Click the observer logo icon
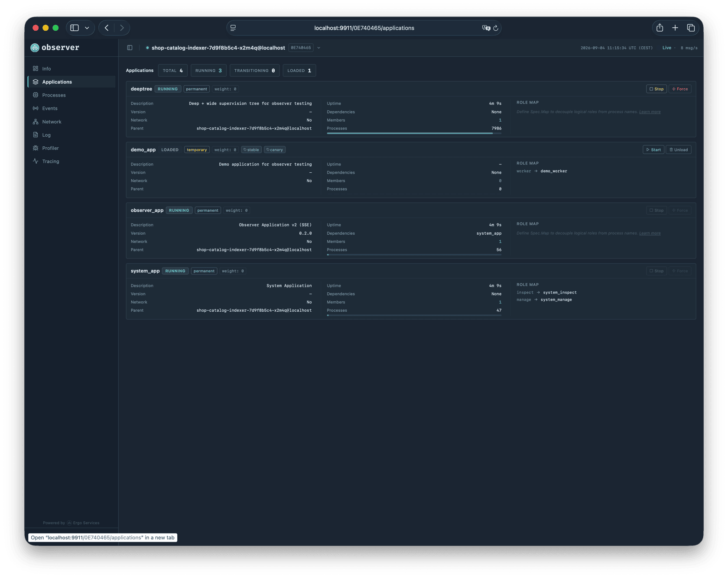The height and width of the screenshot is (578, 728). (35, 48)
